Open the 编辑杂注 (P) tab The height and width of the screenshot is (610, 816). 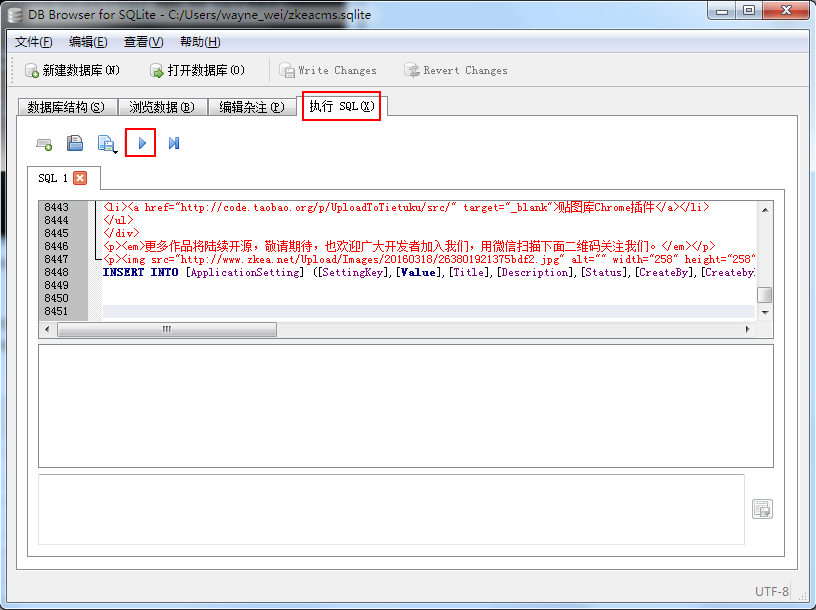click(x=252, y=107)
